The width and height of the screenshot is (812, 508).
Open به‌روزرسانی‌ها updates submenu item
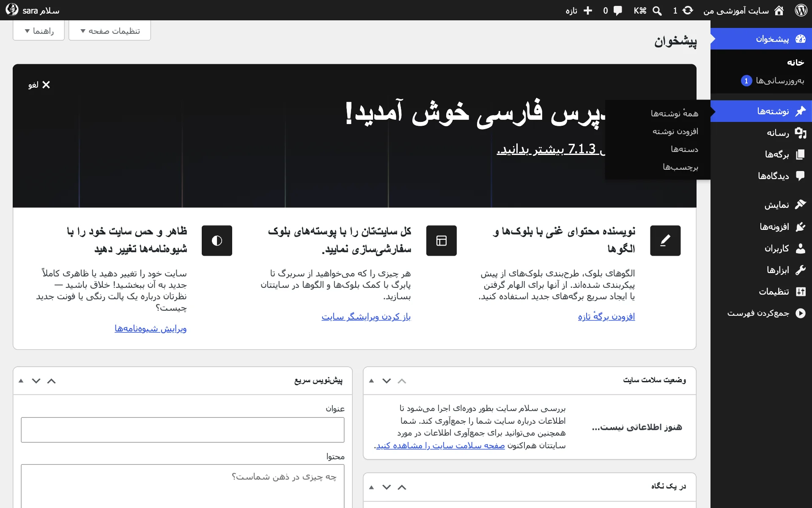[x=772, y=80]
